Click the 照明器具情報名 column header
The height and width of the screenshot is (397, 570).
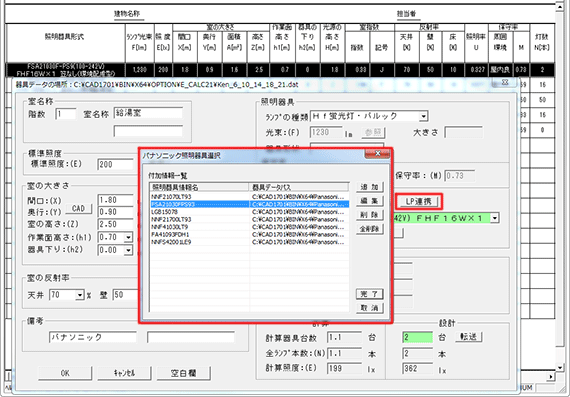click(200, 188)
